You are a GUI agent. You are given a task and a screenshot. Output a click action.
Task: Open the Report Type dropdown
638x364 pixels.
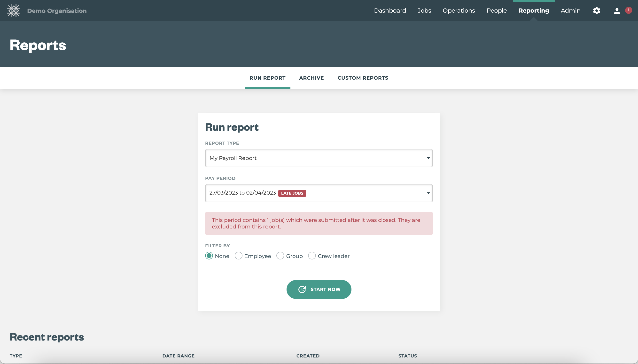coord(319,158)
